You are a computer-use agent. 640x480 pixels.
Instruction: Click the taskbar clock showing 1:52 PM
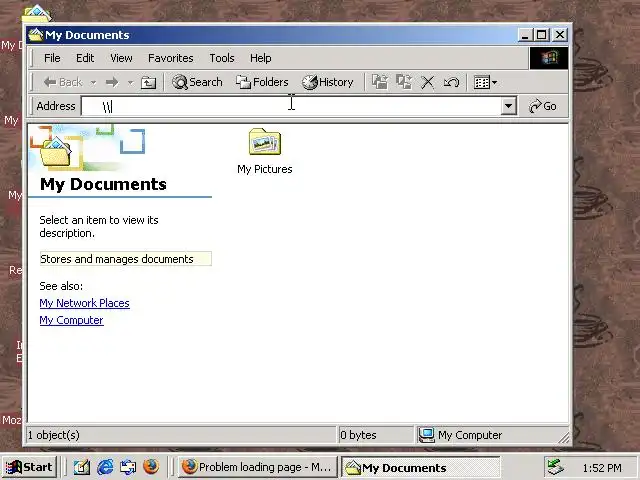point(602,468)
